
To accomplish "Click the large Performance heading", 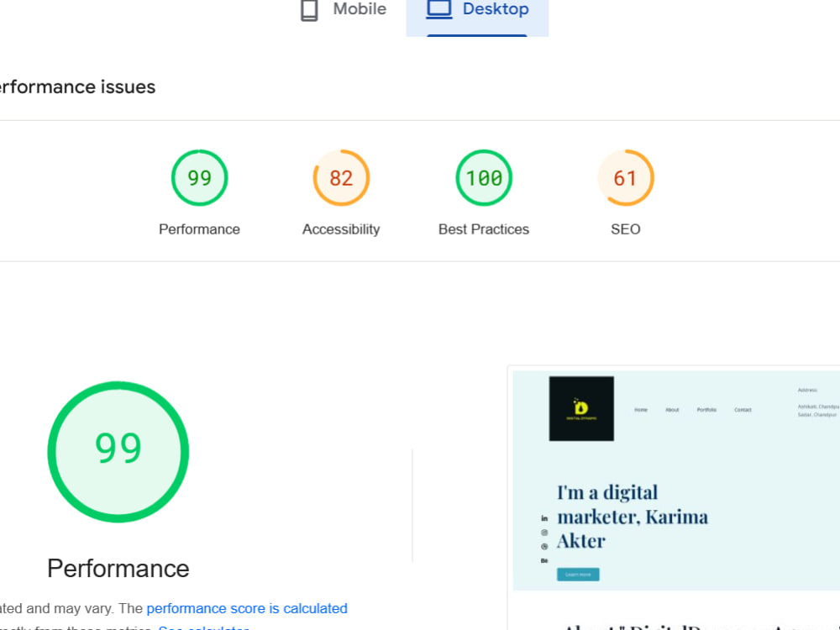I will [x=118, y=569].
